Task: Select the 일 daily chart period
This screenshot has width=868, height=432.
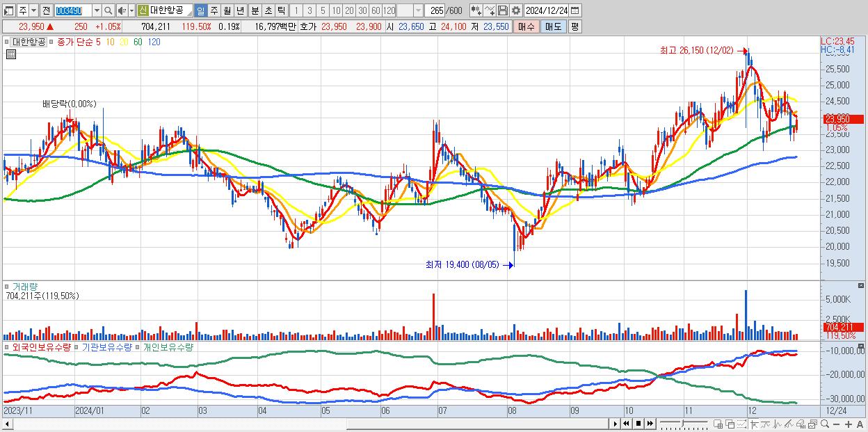Action: click(x=200, y=11)
